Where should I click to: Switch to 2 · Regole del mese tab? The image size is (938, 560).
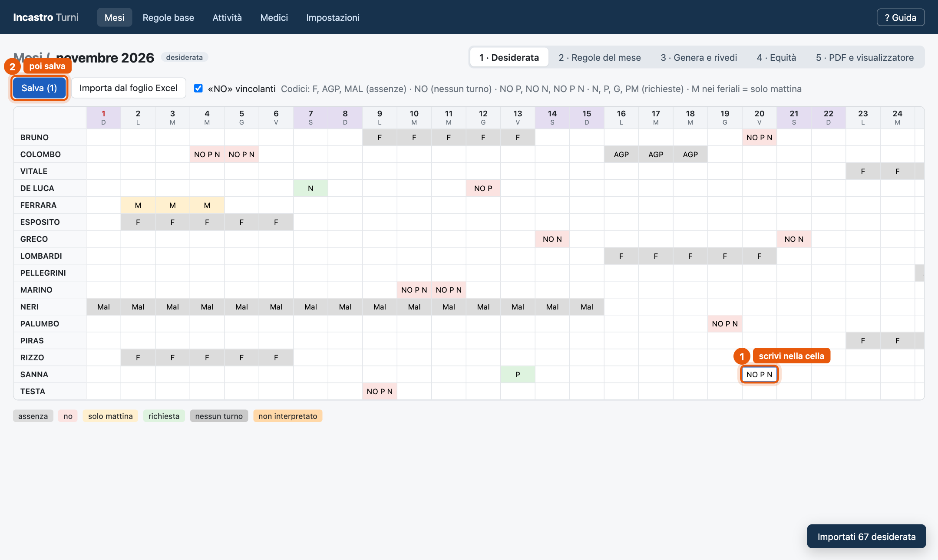tap(600, 57)
